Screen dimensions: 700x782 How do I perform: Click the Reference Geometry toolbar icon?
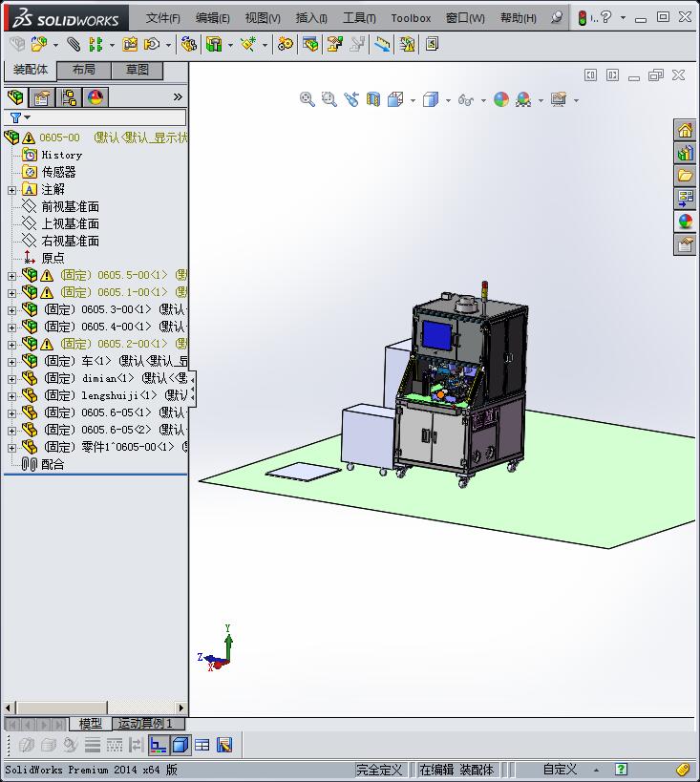point(248,44)
